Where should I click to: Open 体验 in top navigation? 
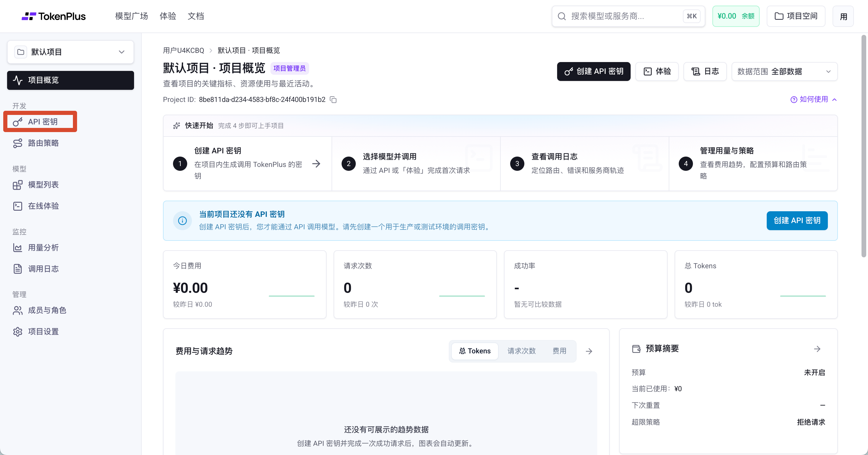(x=168, y=16)
